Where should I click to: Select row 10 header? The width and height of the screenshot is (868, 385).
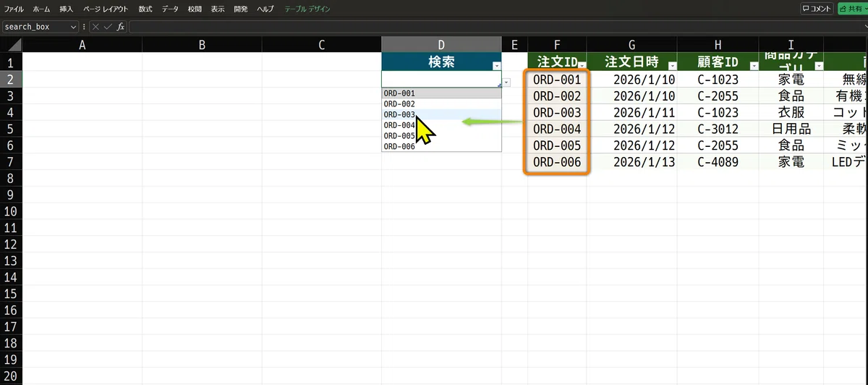pyautogui.click(x=12, y=211)
